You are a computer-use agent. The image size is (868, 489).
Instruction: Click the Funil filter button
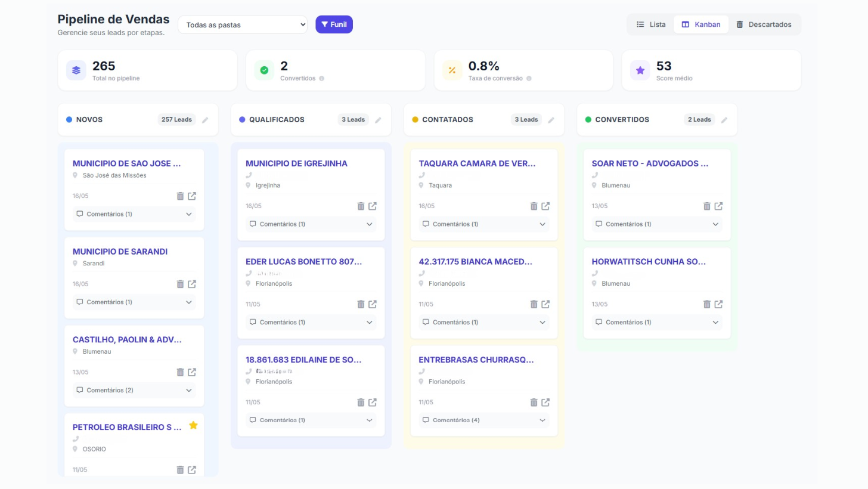tap(334, 24)
